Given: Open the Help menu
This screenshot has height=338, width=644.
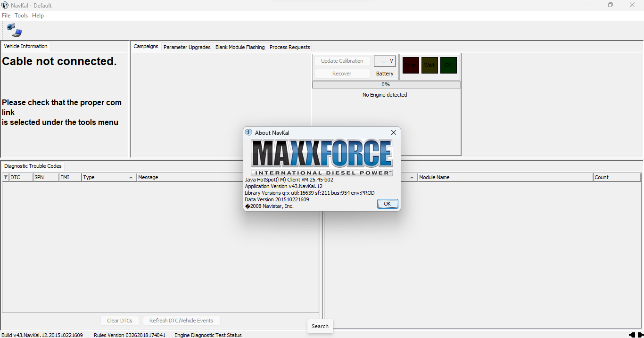Looking at the screenshot, I should click(x=38, y=16).
